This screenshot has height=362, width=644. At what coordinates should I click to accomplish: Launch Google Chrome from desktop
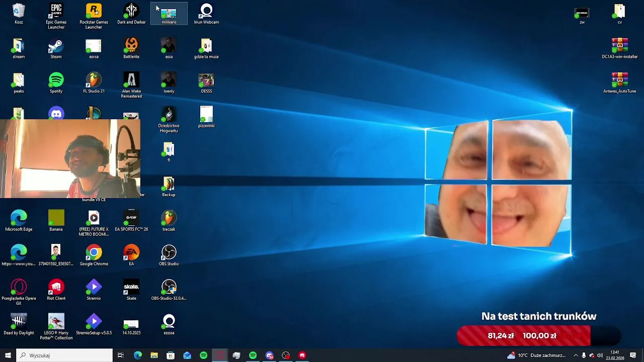[94, 256]
